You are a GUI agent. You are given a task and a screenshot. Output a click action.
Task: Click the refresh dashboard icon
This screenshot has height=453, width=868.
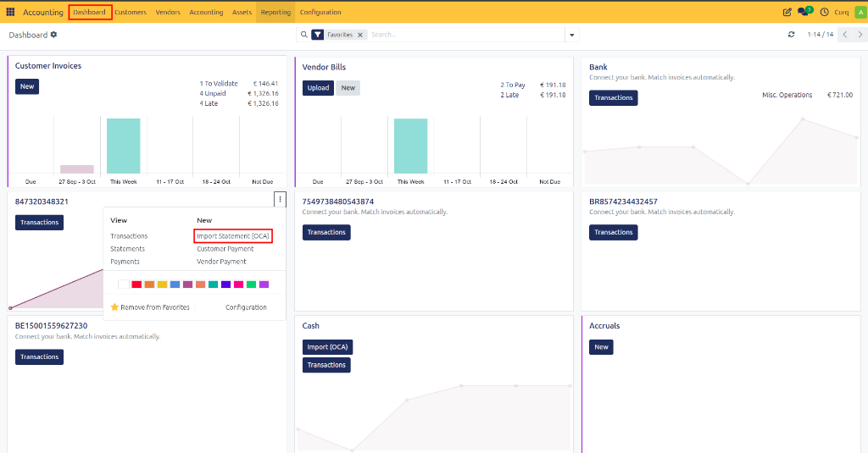[791, 35]
